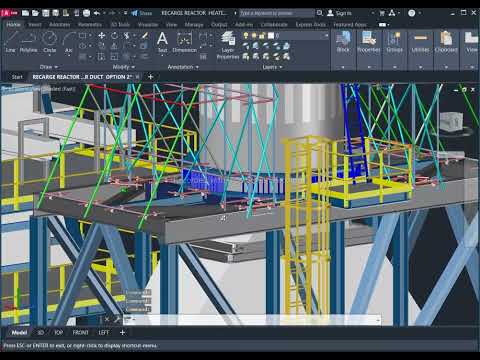Click the current layer color swatch
The height and width of the screenshot is (360, 480).
coord(271,35)
